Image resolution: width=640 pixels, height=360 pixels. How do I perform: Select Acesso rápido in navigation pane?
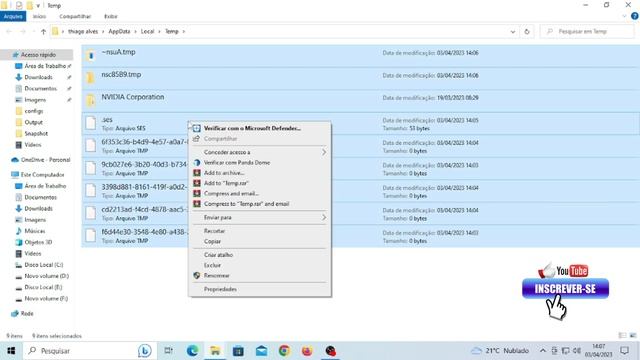tap(38, 55)
